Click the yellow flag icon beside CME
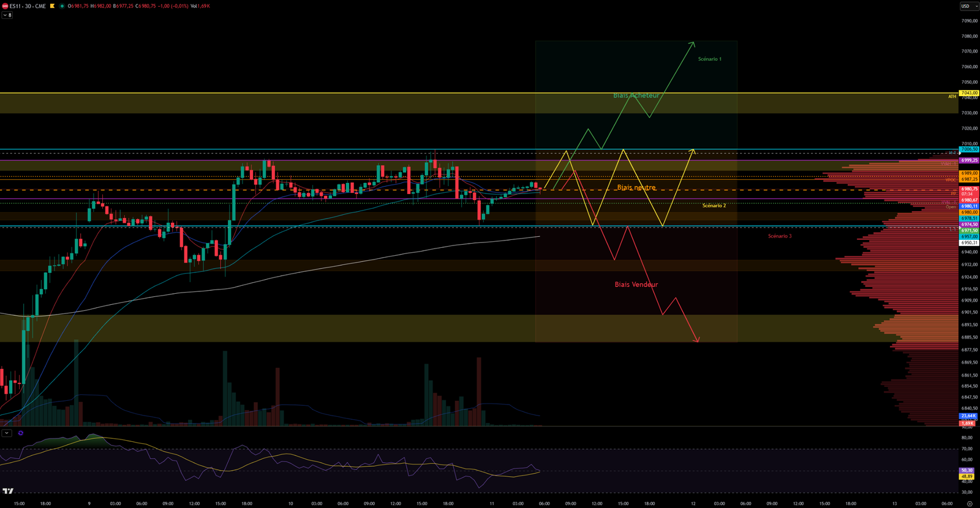 (52, 6)
